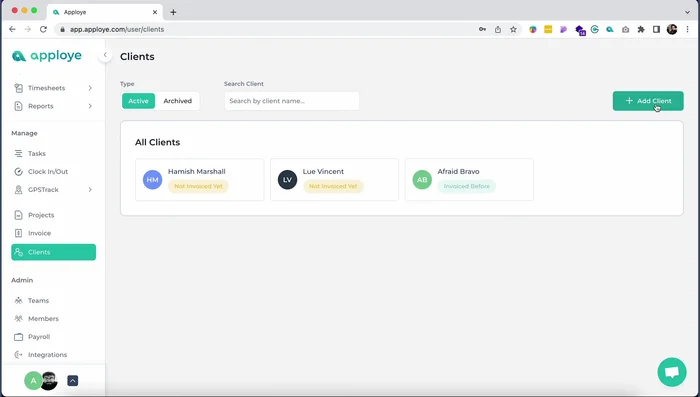Click the Payroll wallet icon

point(18,337)
